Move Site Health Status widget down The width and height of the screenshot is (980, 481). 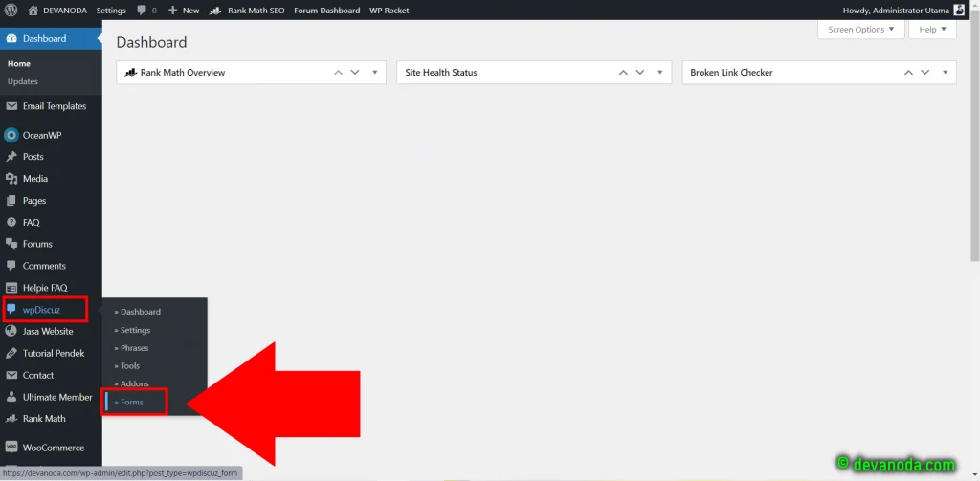pos(640,73)
